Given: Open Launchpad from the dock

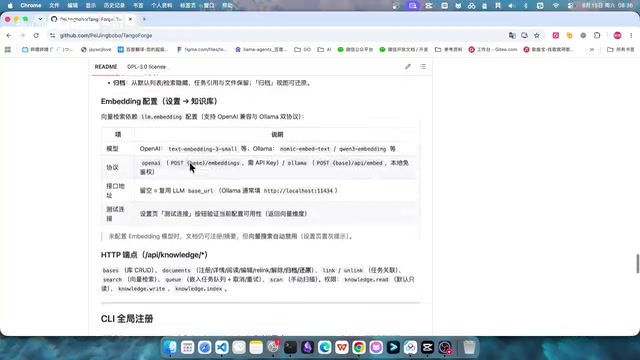Looking at the screenshot, I should click(x=187, y=347).
